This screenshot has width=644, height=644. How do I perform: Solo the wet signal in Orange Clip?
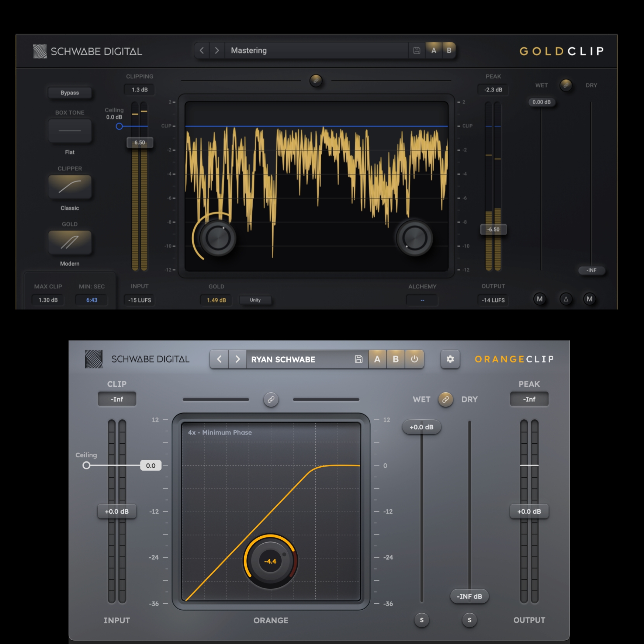pos(422,620)
